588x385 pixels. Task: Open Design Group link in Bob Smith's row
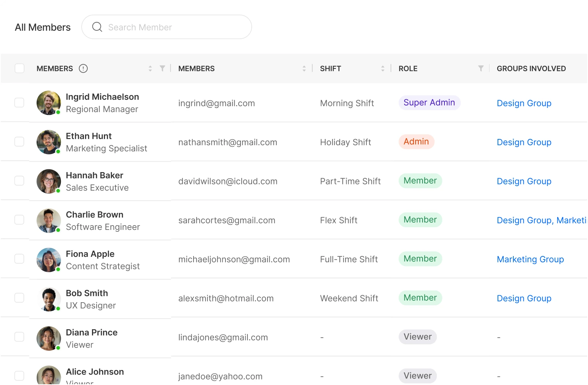point(524,298)
